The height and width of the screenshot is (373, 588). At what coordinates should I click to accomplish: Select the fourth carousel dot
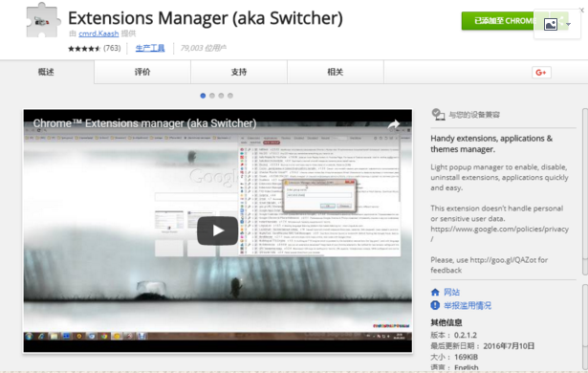(x=230, y=96)
